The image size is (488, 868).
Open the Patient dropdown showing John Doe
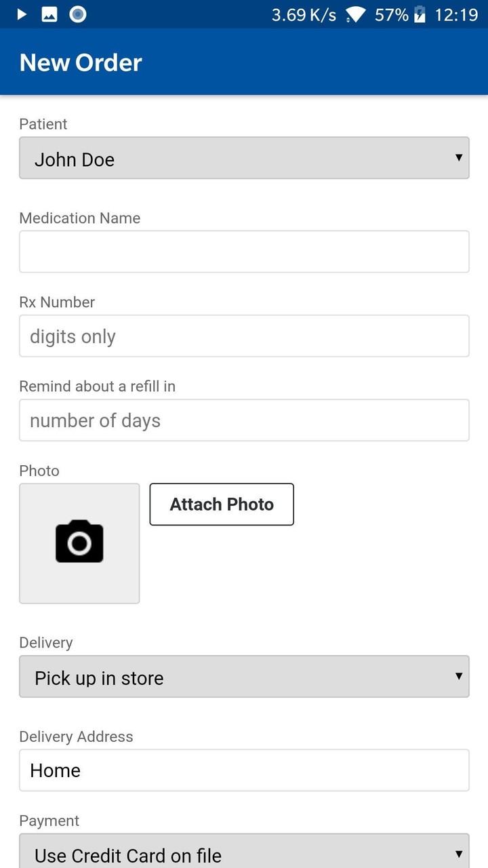click(244, 158)
